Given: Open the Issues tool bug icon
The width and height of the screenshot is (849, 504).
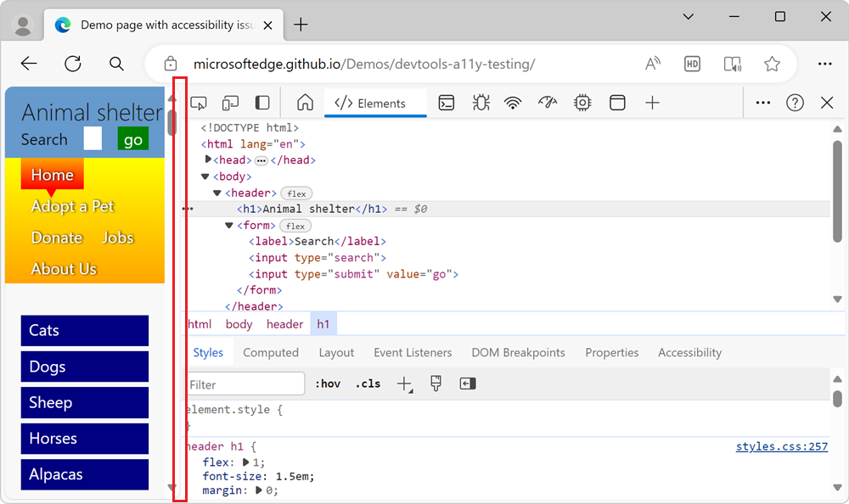Looking at the screenshot, I should pos(481,102).
